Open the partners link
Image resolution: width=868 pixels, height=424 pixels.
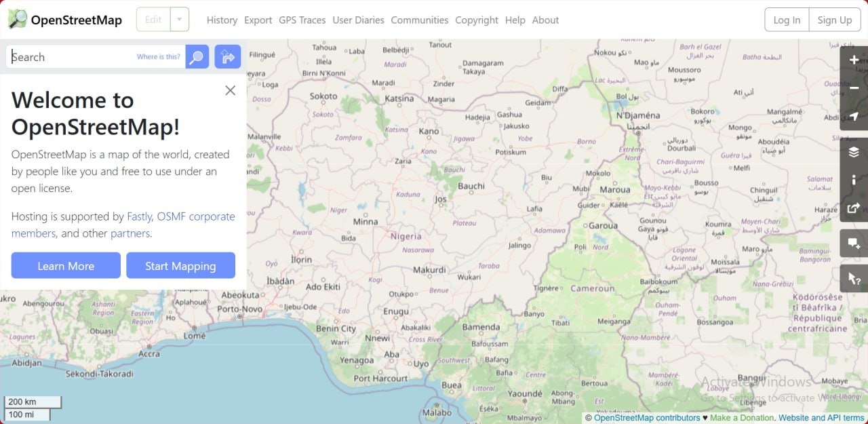point(130,233)
